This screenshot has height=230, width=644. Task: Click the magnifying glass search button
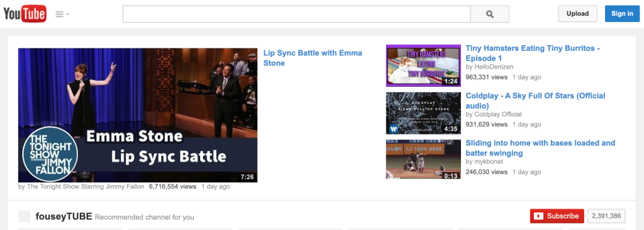point(489,14)
